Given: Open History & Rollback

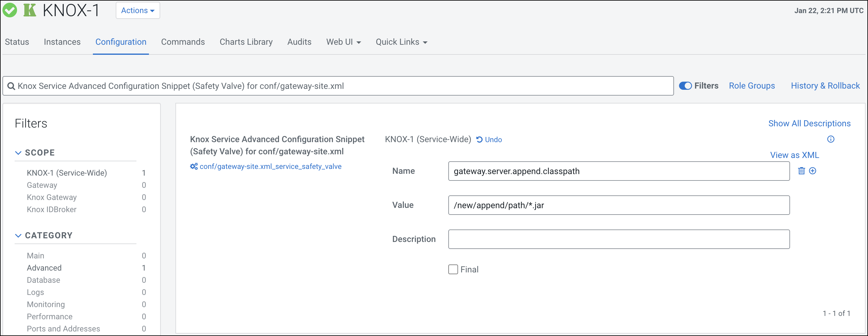Looking at the screenshot, I should pyautogui.click(x=825, y=86).
